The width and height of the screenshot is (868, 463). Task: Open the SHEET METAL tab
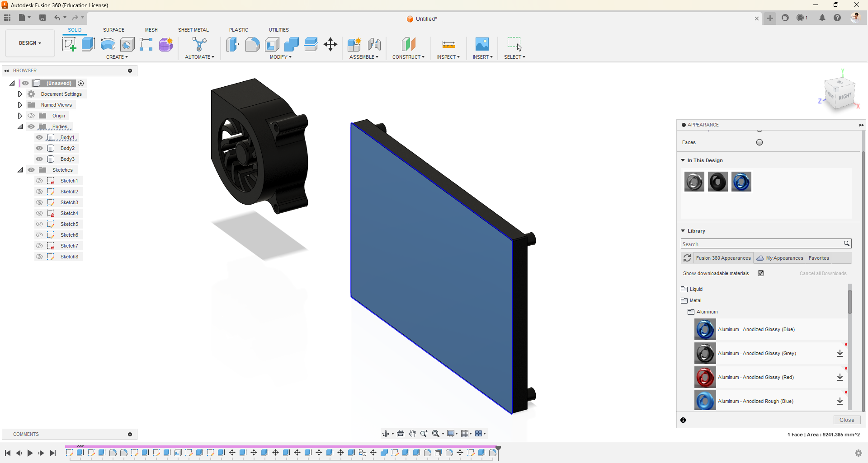tap(193, 30)
